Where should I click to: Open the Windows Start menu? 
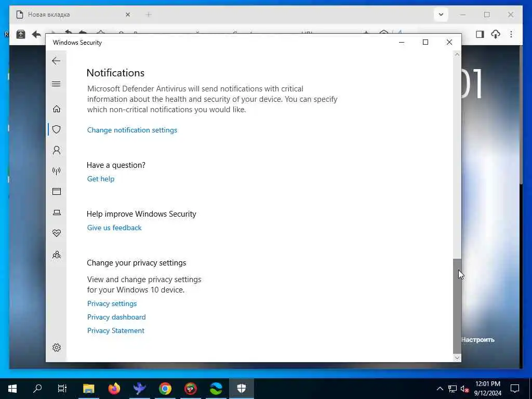(12, 389)
